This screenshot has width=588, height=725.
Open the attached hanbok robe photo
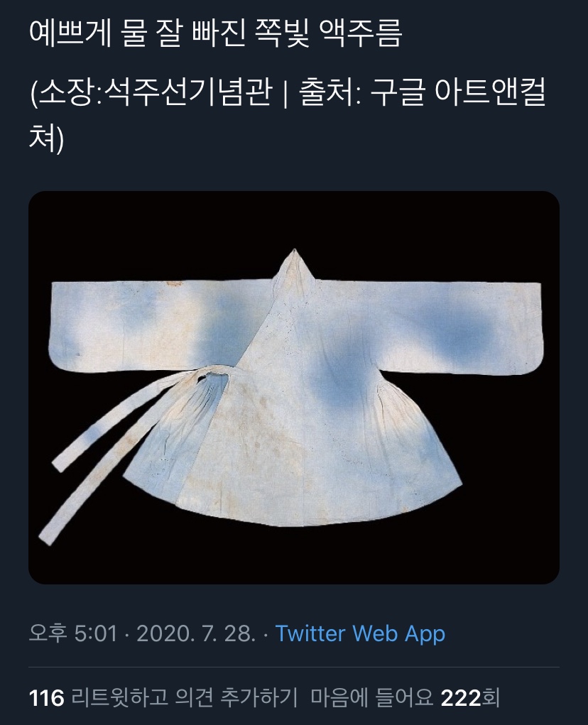click(294, 388)
